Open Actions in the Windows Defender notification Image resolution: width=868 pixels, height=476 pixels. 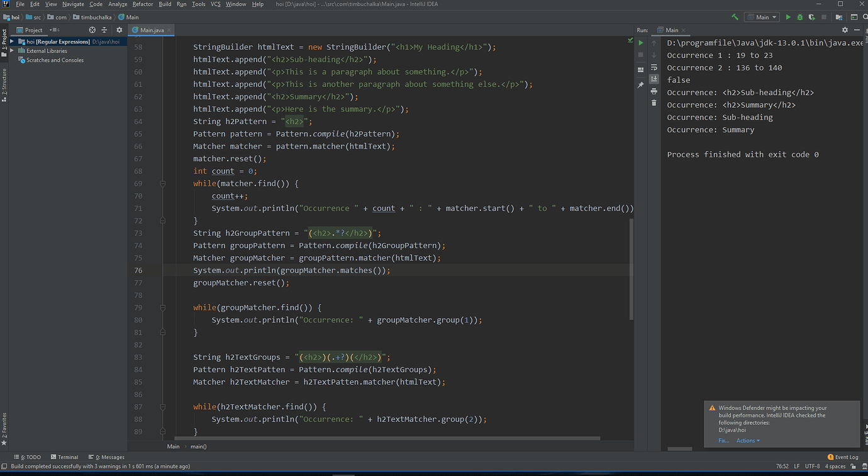pyautogui.click(x=746, y=440)
